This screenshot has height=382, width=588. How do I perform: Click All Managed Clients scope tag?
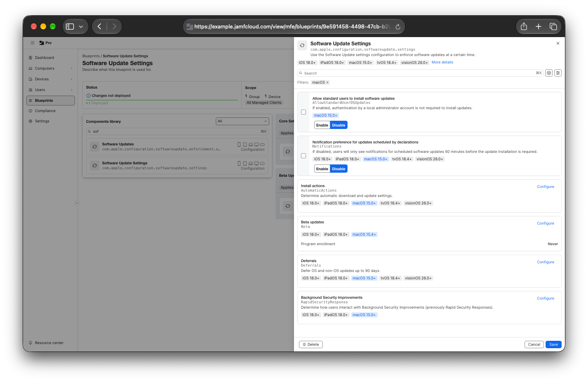(264, 103)
